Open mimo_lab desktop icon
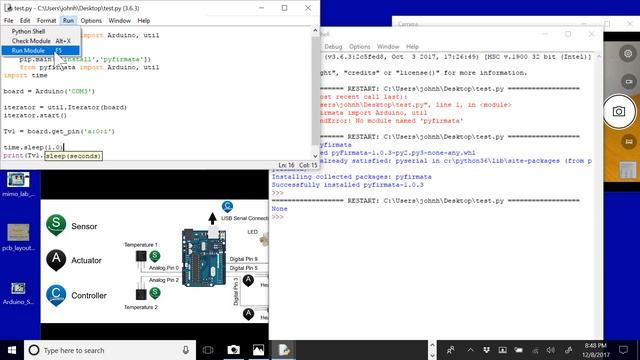The width and height of the screenshot is (640, 360). coord(18,184)
